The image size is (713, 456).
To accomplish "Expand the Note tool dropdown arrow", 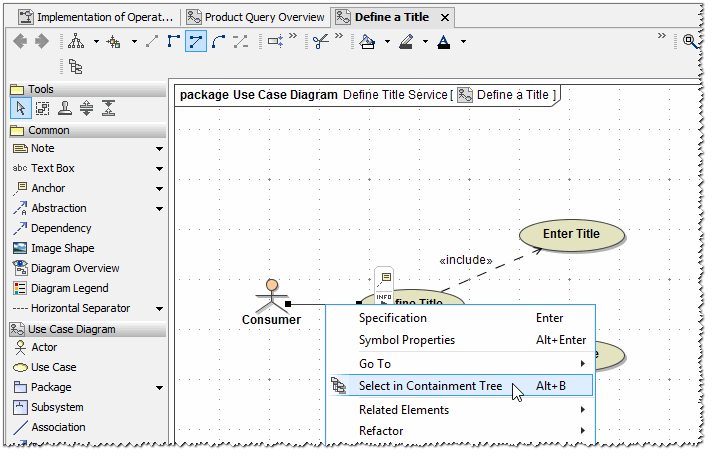I will 159,149.
